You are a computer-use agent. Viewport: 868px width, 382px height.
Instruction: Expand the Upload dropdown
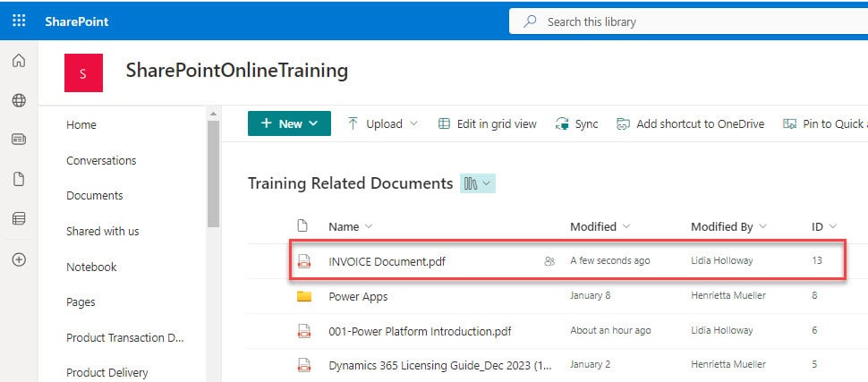pyautogui.click(x=413, y=123)
